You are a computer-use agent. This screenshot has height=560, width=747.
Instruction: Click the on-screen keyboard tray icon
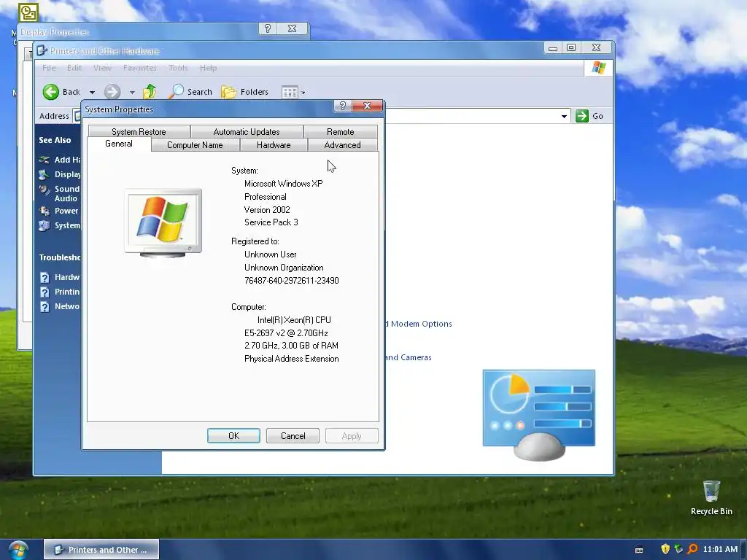(639, 550)
